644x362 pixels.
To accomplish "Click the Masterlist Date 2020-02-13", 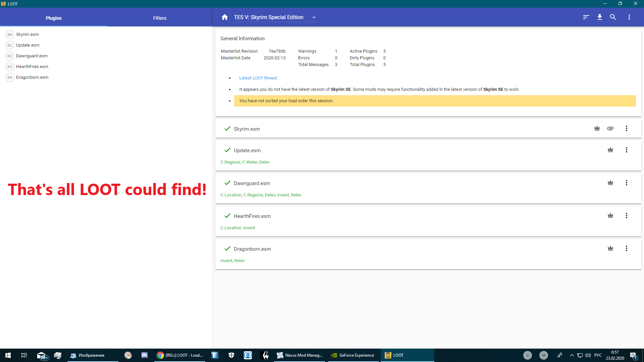I will click(274, 58).
